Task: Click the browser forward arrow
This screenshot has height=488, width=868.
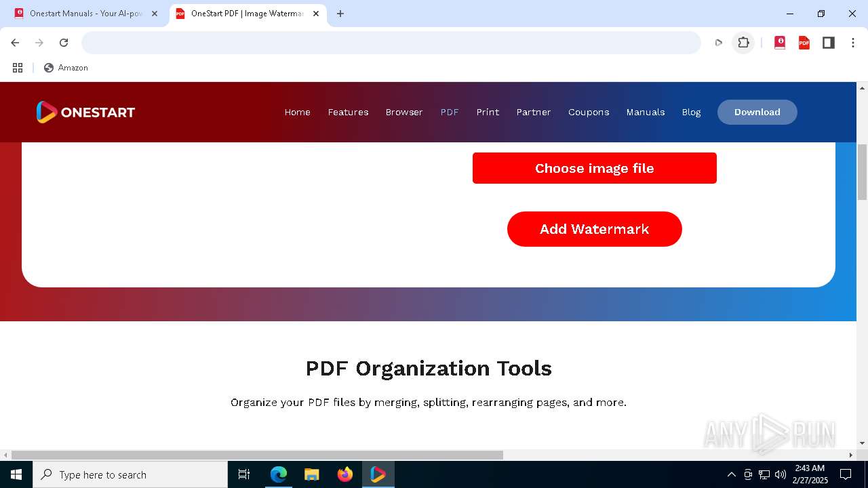Action: (x=39, y=43)
